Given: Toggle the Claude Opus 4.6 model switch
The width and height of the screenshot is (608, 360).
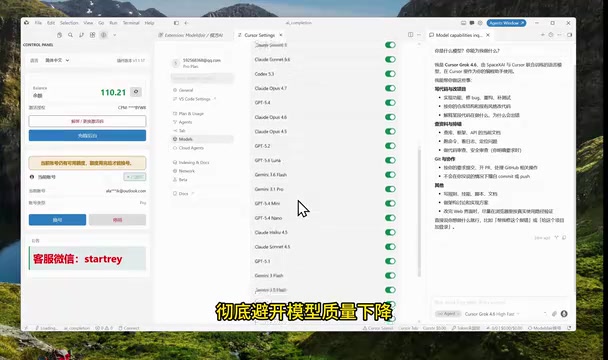Looking at the screenshot, I should click(x=390, y=117).
